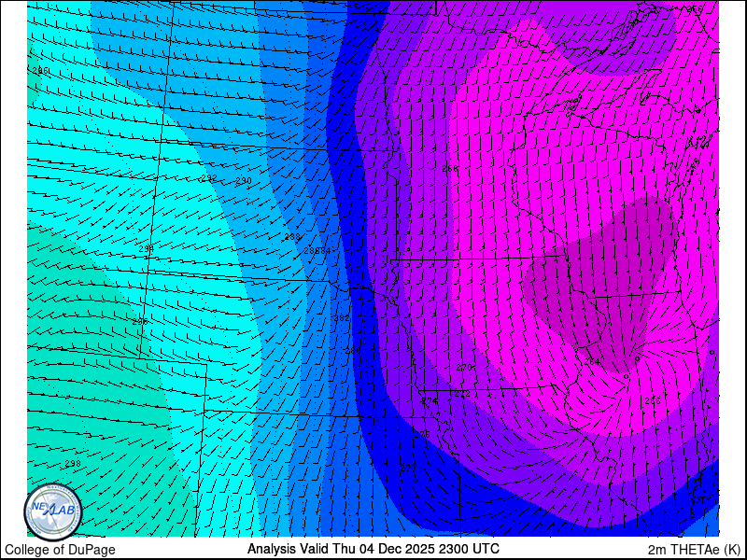Click the NEXLAB logo badge
The image size is (747, 560).
pos(53,512)
